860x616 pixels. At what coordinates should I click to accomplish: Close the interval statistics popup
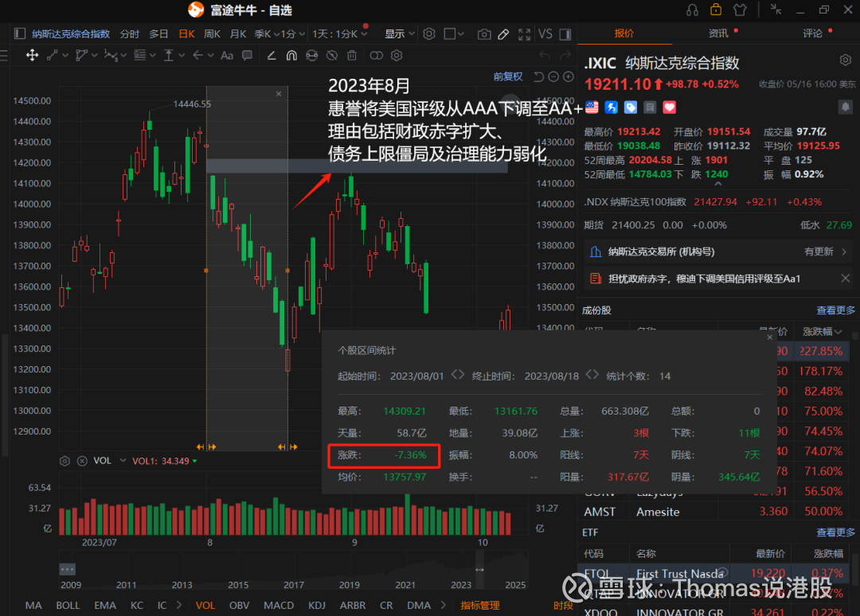click(769, 337)
